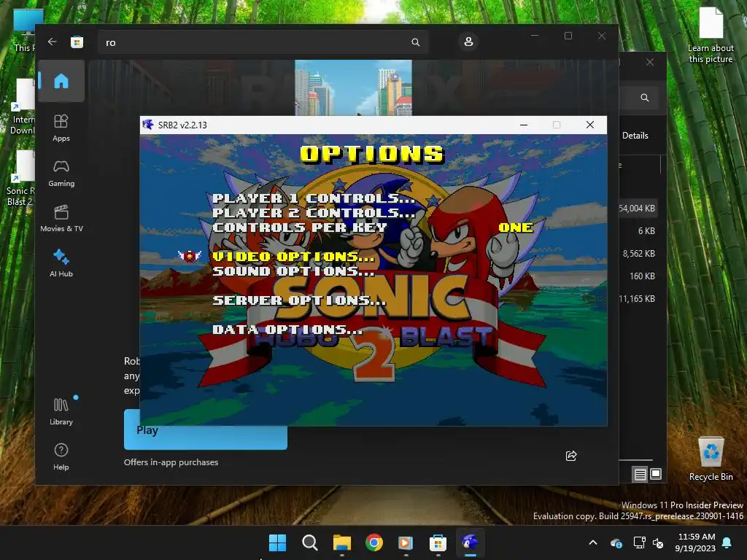
Task: Click the 8,562 KB file size entry
Action: tap(638, 253)
